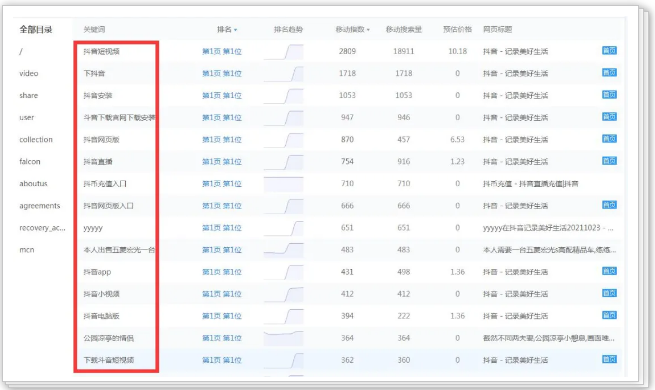
Task: Click the 首页 badge in the row with index 947
Action: 609,117
